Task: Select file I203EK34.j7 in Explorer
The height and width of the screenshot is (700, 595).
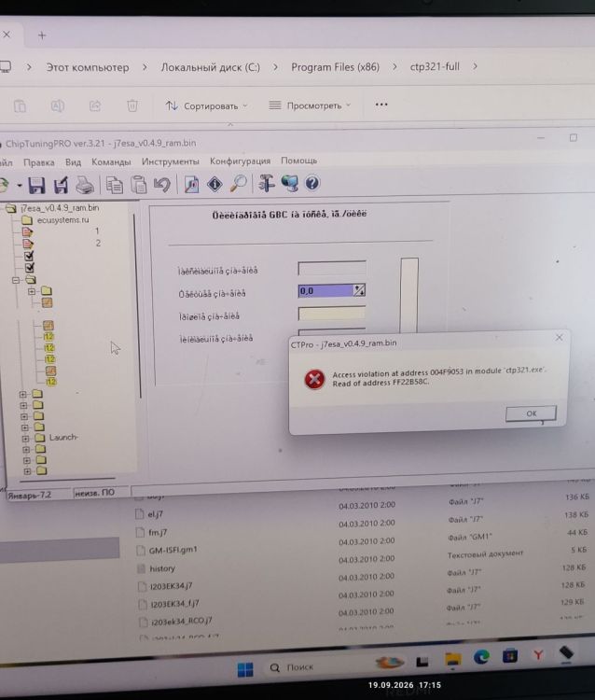Action: click(172, 586)
